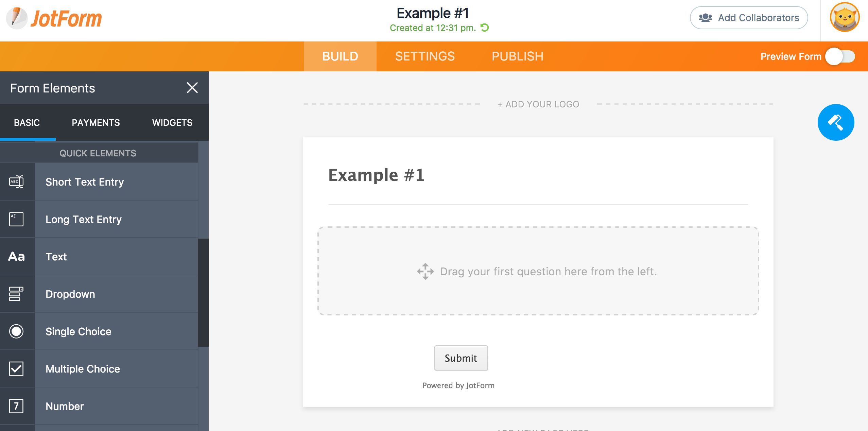Click the JotForm pencil edit icon
Viewport: 868px width, 431px height.
[x=17, y=19]
